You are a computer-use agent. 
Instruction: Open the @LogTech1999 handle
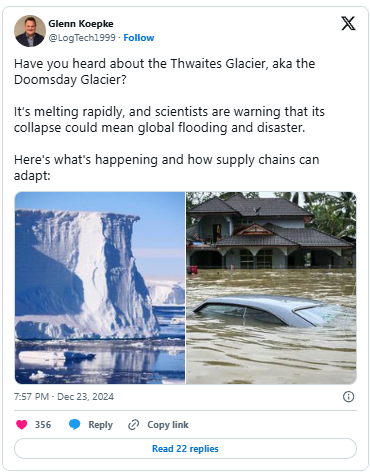click(82, 38)
